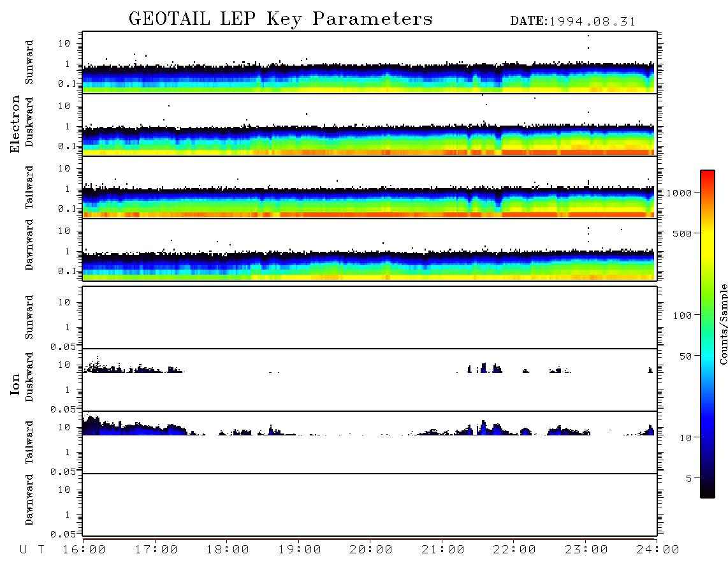728x561 pixels.
Task: Click the "GEOTAIL LEP Key Parameters" title
Action: click(x=280, y=19)
